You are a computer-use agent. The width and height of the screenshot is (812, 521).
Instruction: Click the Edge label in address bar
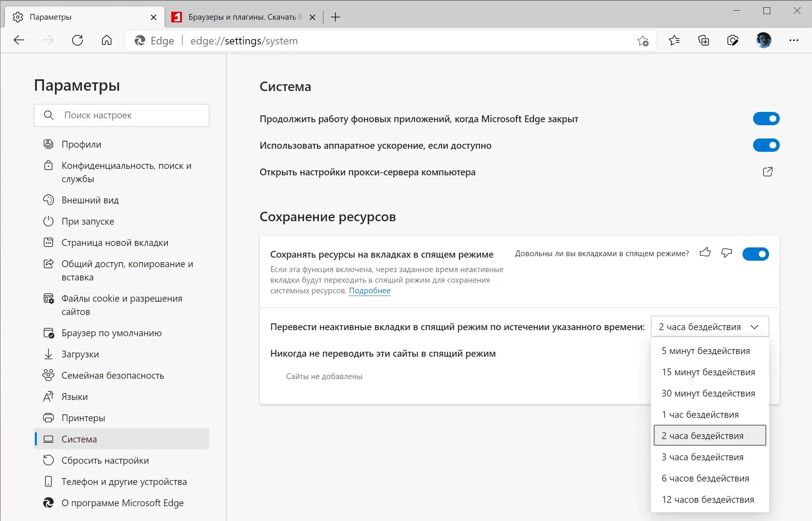coord(162,41)
